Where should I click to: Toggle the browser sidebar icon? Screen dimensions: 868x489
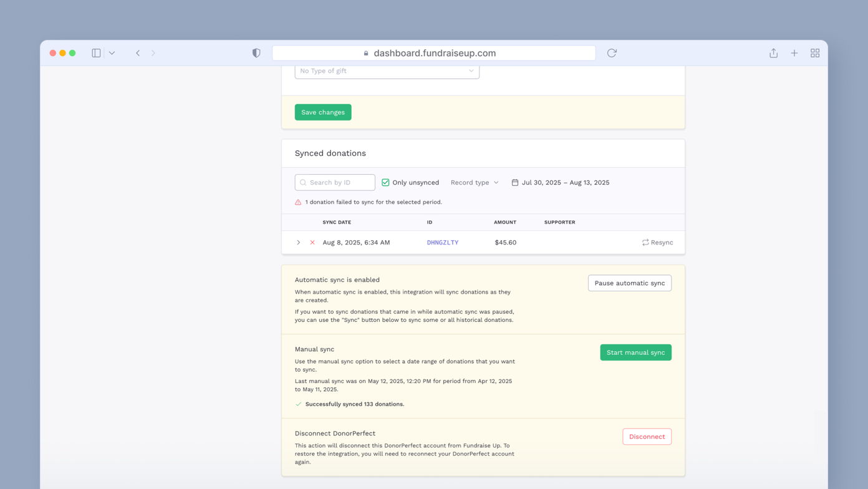pyautogui.click(x=96, y=53)
